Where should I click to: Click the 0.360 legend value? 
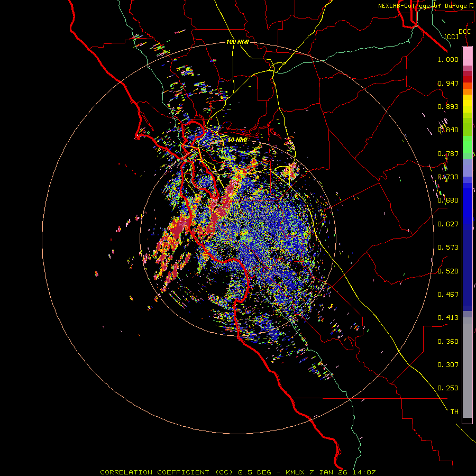coord(448,342)
